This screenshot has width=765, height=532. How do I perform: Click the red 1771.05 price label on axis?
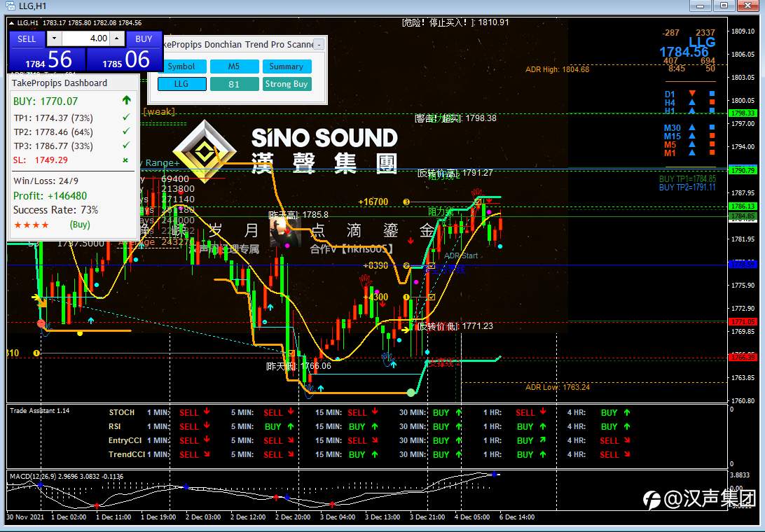coord(743,322)
